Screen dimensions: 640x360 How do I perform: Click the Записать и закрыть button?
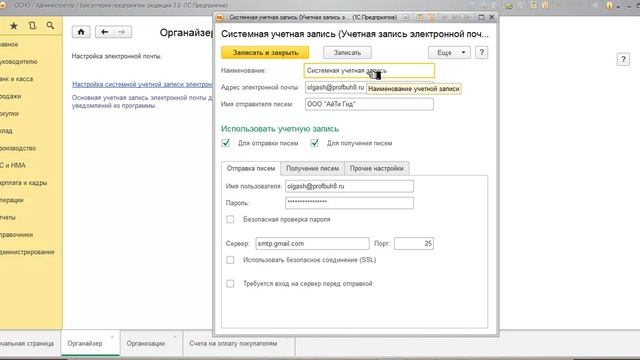[265, 52]
